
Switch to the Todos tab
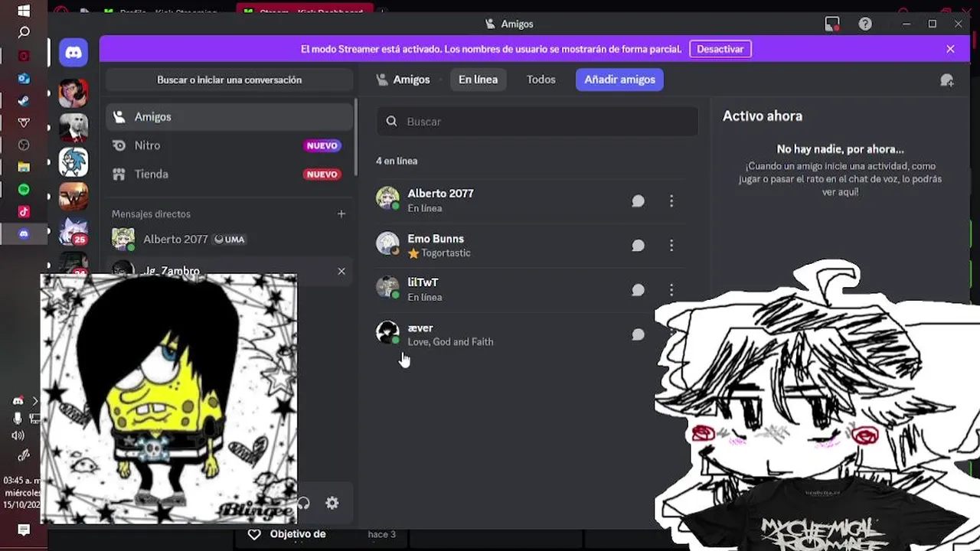(541, 80)
